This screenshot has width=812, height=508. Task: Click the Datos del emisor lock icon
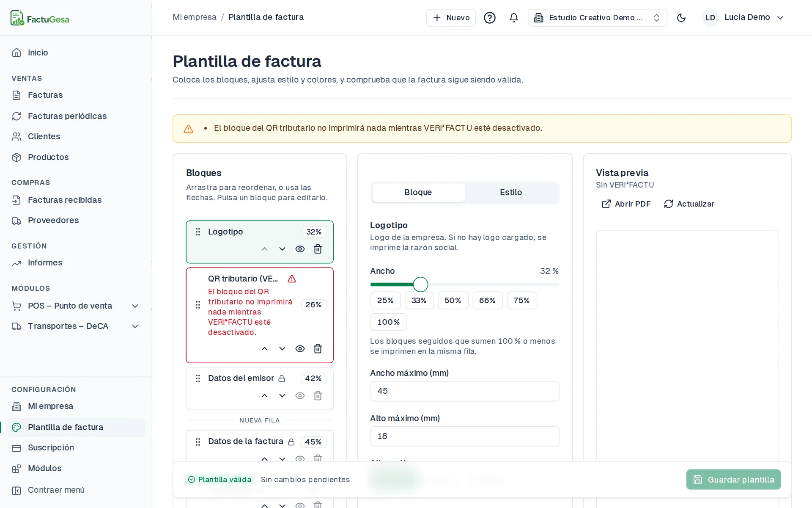[x=282, y=378]
